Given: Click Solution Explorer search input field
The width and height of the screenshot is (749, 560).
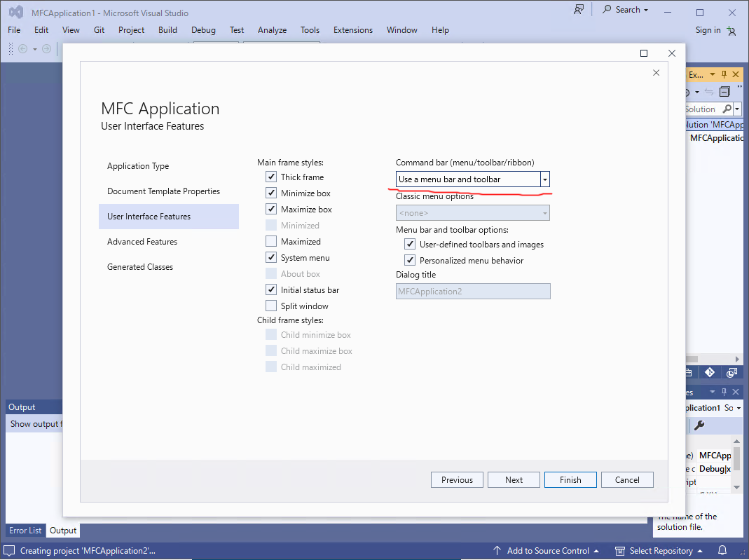Looking at the screenshot, I should pyautogui.click(x=702, y=109).
